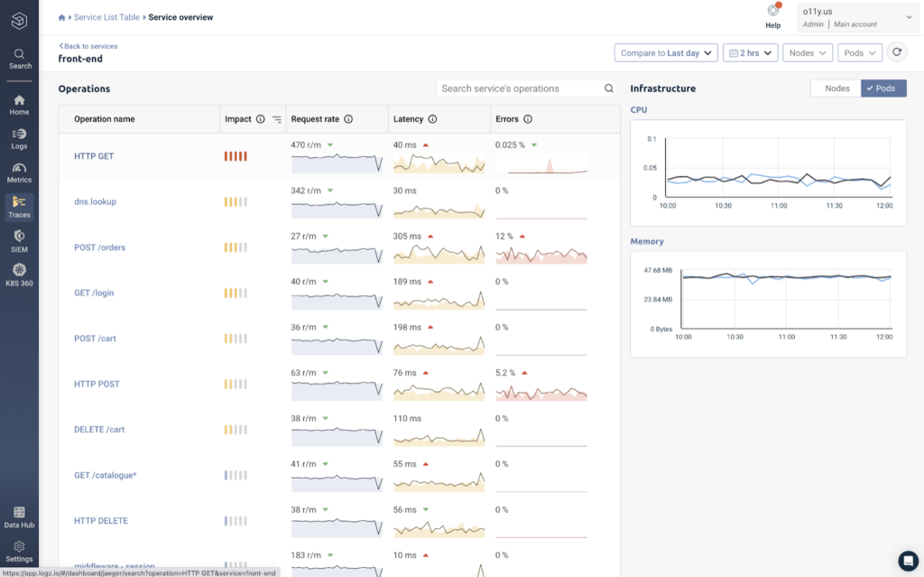
Task: Open the 2 hrs time range dropdown
Action: click(x=750, y=53)
